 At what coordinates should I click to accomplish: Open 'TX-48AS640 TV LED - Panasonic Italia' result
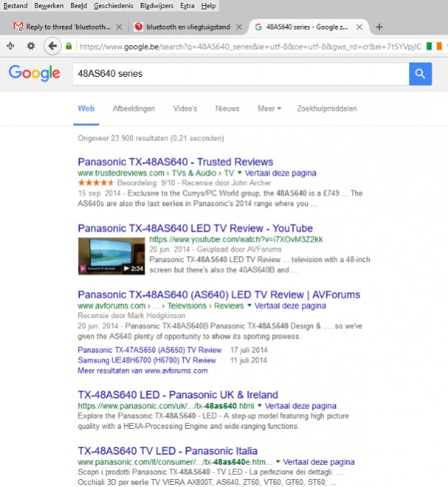pyautogui.click(x=168, y=451)
